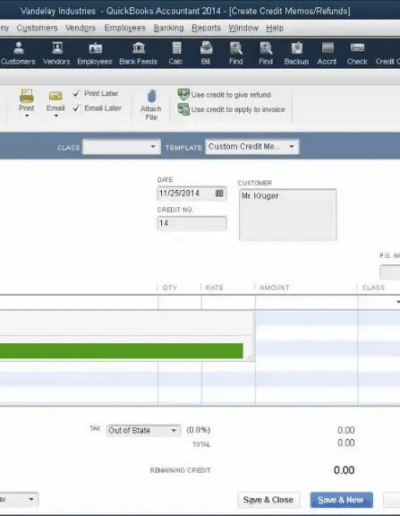Click the Save & New button
The height and width of the screenshot is (516, 400).
(341, 500)
